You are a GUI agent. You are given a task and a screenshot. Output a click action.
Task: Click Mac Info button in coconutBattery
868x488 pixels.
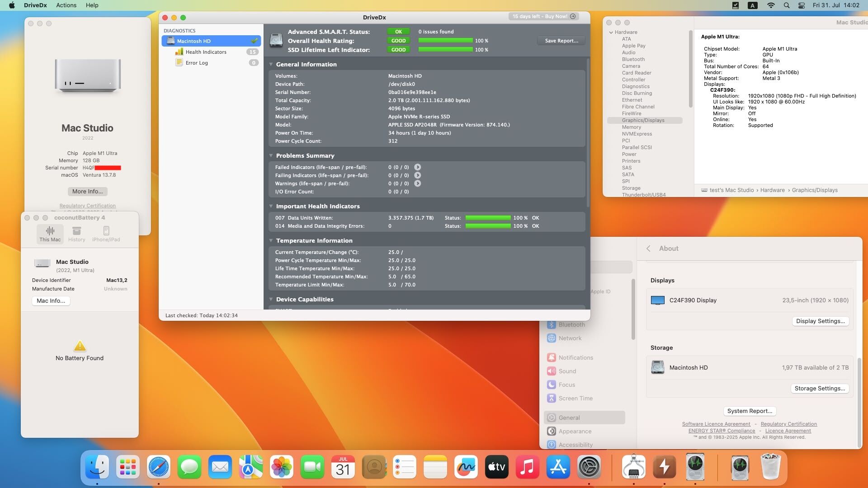point(51,301)
